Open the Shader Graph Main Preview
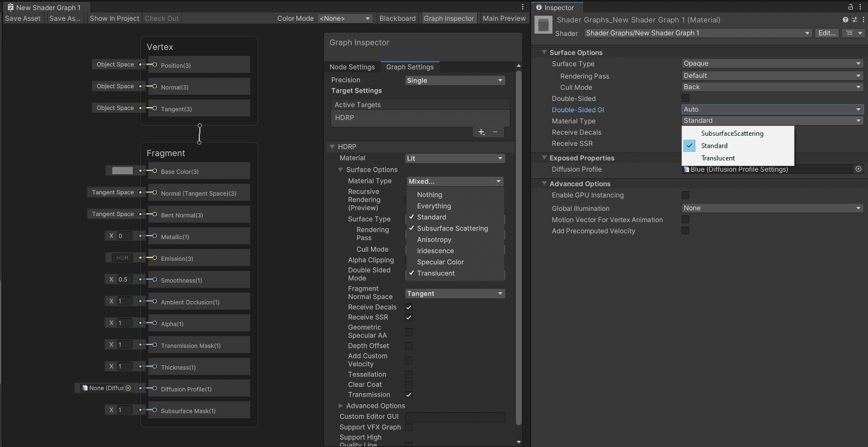The image size is (868, 447). click(x=504, y=18)
